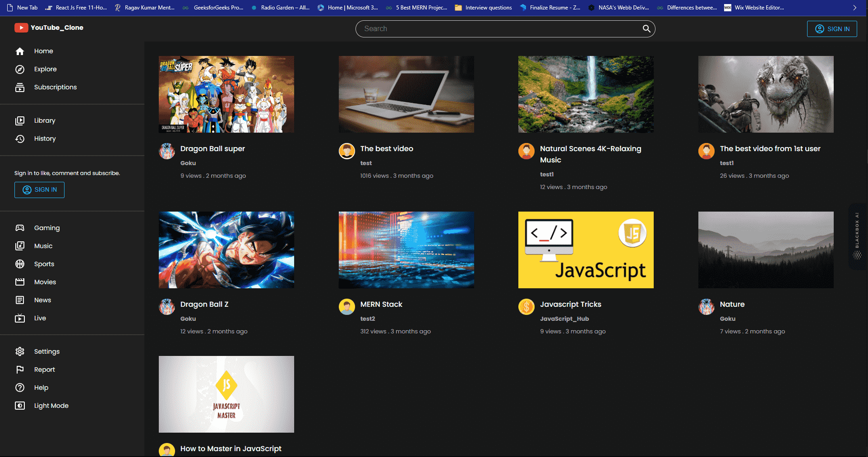
Task: Click the Music library icon
Action: pyautogui.click(x=20, y=246)
